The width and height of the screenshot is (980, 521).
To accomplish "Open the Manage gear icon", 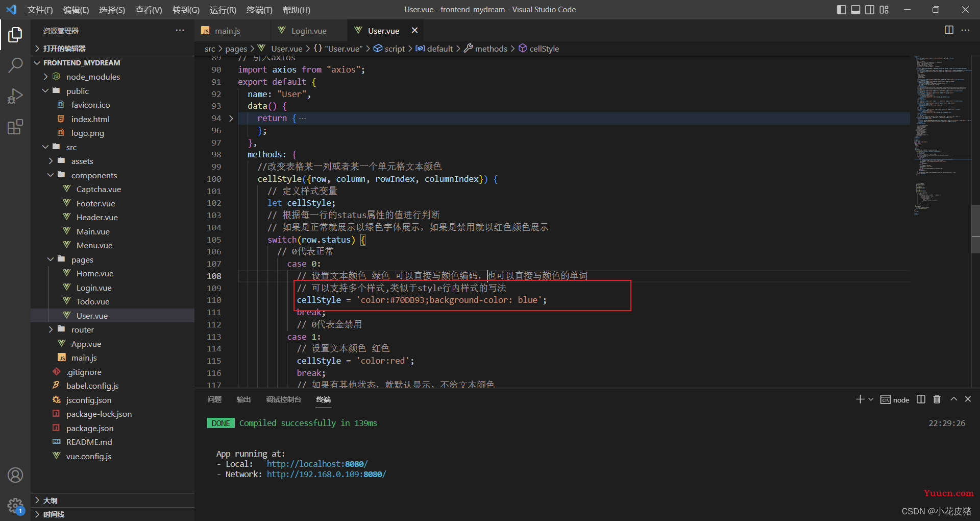I will (15, 506).
